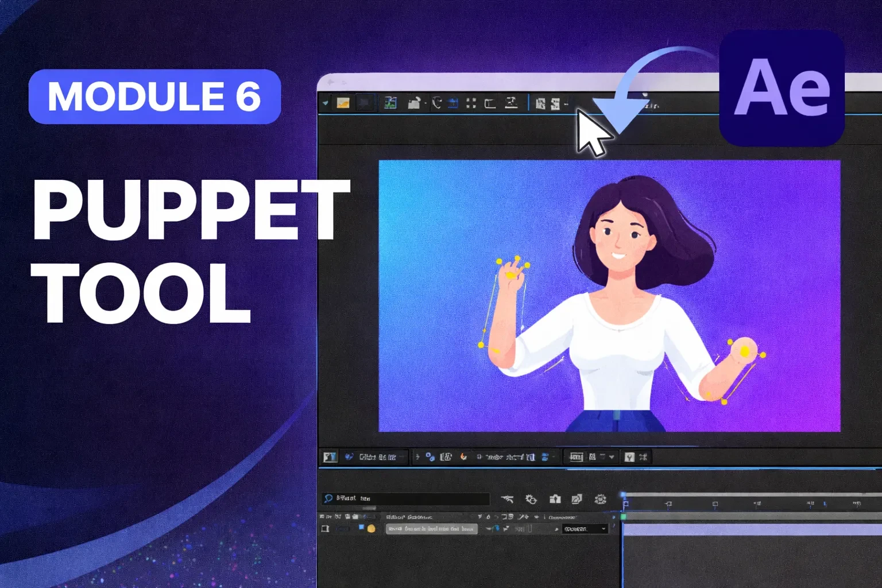882x588 pixels.
Task: Click the orange flame icon below the viewer
Action: (x=463, y=457)
